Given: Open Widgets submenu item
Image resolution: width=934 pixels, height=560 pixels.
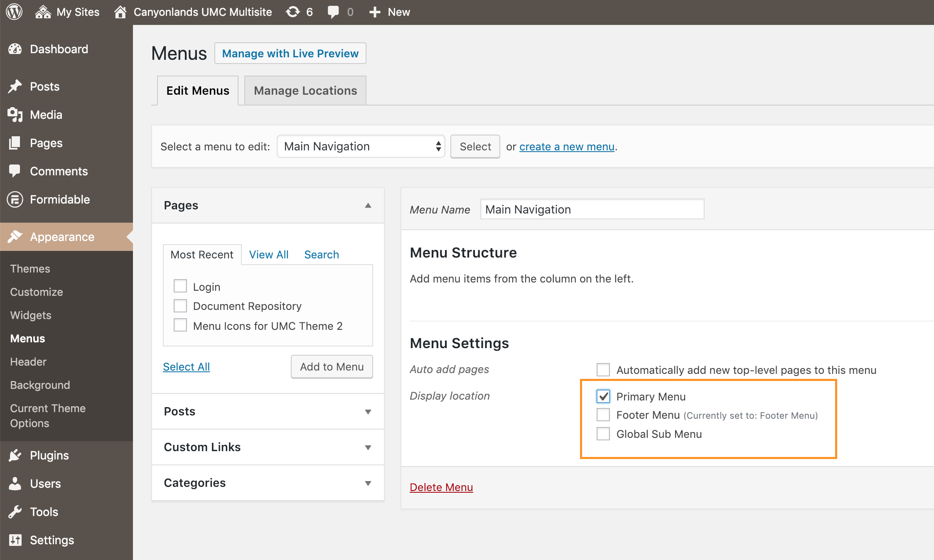Looking at the screenshot, I should (31, 315).
